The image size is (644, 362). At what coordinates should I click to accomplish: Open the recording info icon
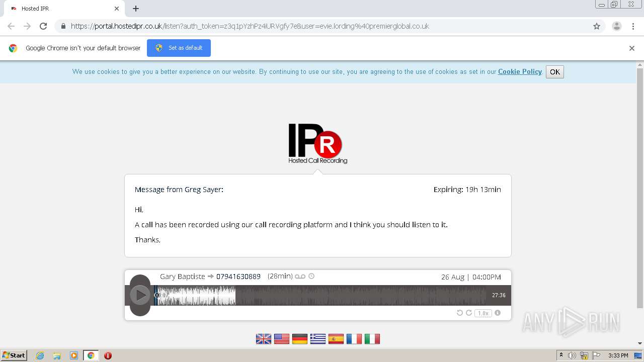pyautogui.click(x=498, y=313)
